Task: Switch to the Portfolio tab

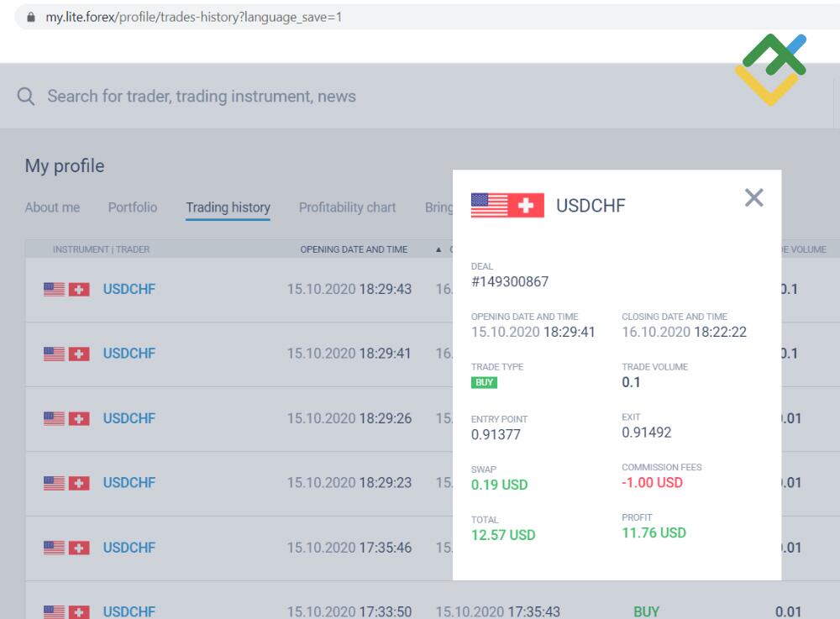Action: 132,207
